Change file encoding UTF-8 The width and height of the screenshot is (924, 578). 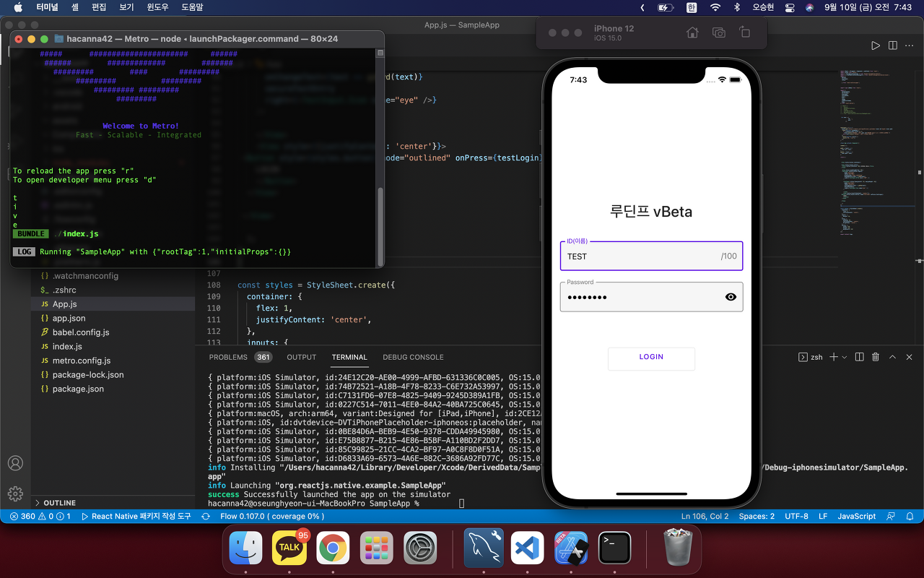click(x=796, y=517)
